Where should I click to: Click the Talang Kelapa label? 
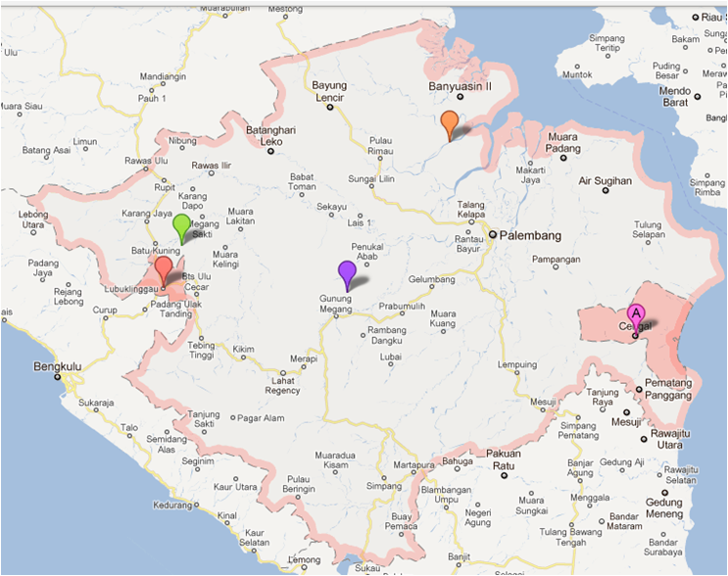(x=470, y=210)
